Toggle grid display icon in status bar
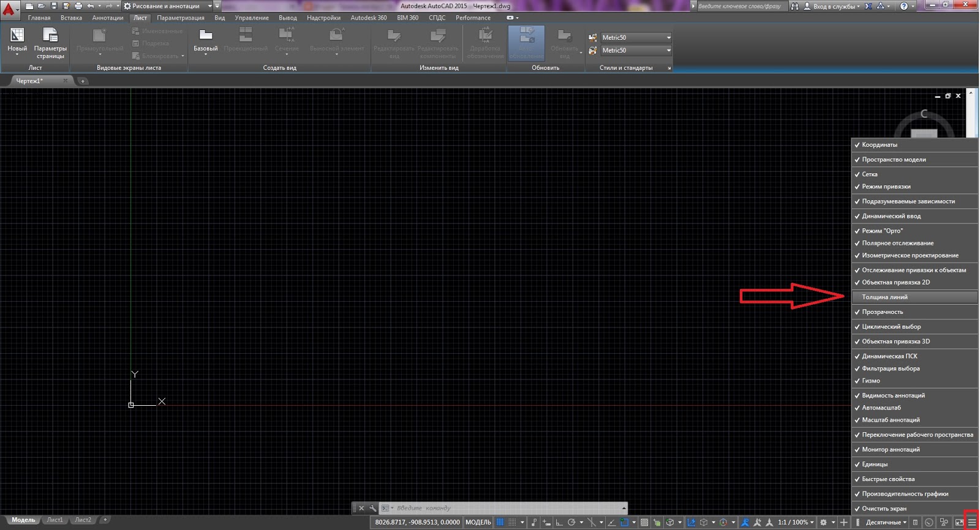This screenshot has height=530, width=980. coord(500,522)
